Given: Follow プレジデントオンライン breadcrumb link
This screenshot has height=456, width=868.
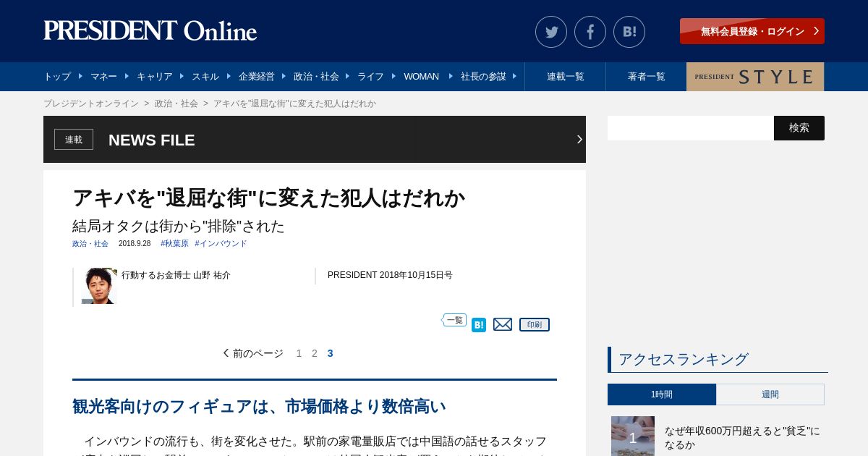Looking at the screenshot, I should coord(91,104).
